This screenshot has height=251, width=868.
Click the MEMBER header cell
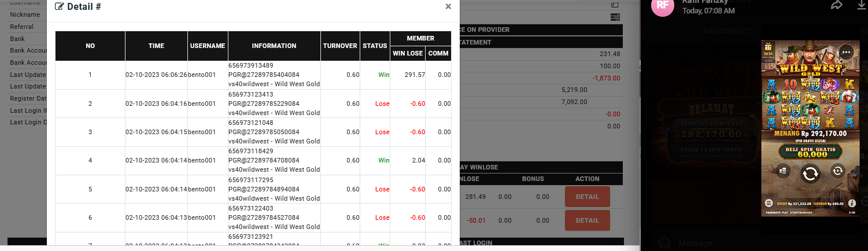click(x=420, y=38)
